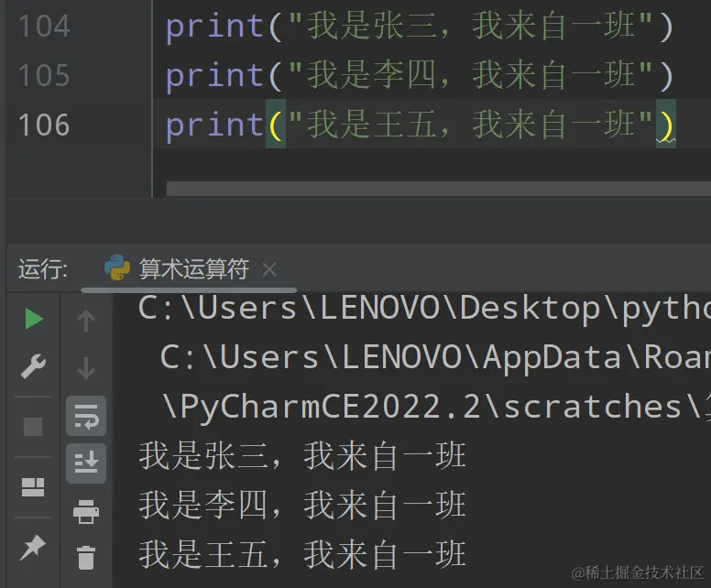Toggle scroll to end of output
This screenshot has height=588, width=711.
86,463
